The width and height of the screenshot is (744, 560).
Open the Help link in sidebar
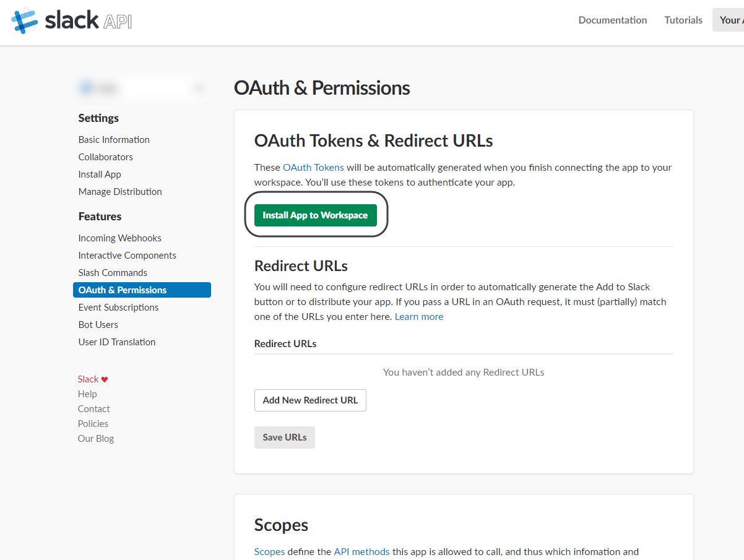[x=87, y=394]
